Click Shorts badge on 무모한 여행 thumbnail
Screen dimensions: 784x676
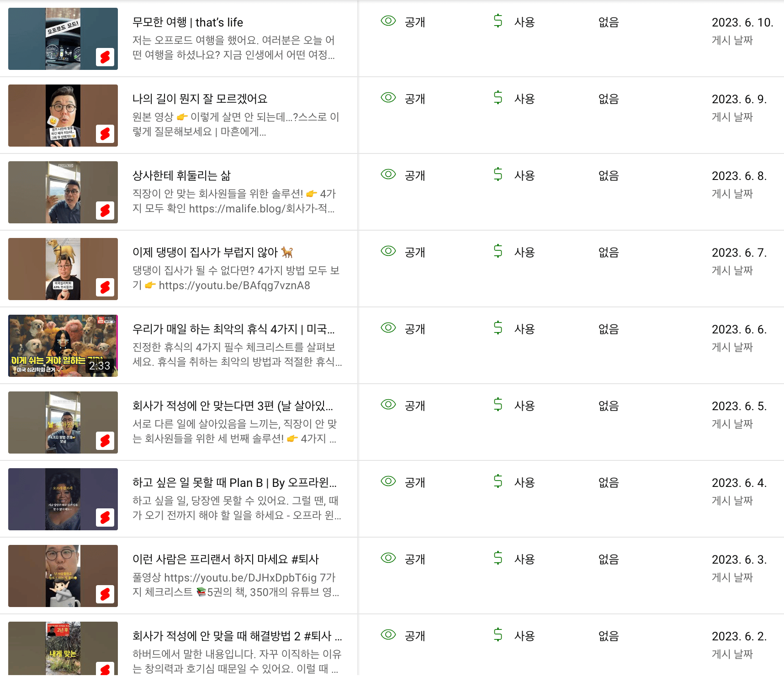[x=105, y=57]
